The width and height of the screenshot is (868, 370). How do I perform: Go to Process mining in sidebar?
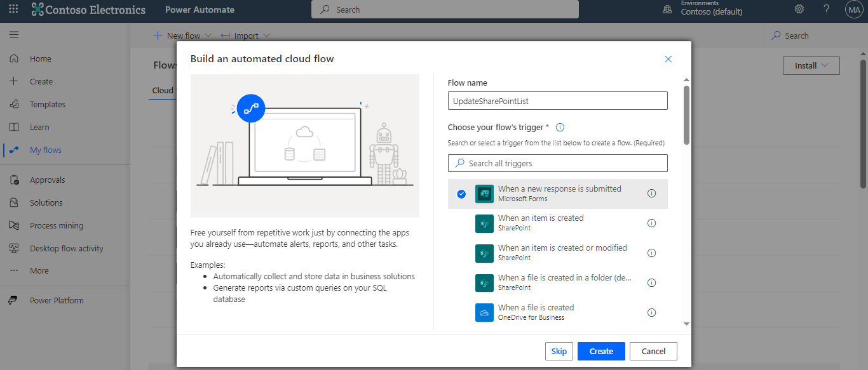(x=56, y=226)
